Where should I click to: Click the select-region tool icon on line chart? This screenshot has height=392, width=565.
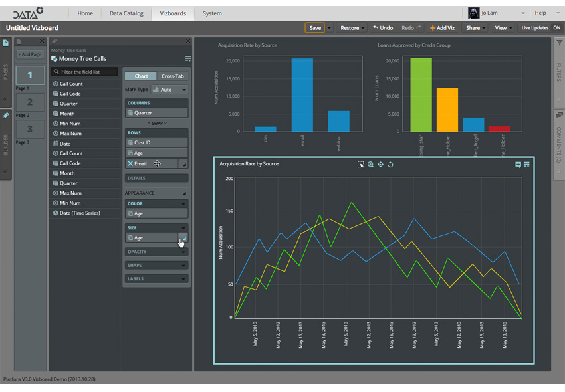pos(360,164)
